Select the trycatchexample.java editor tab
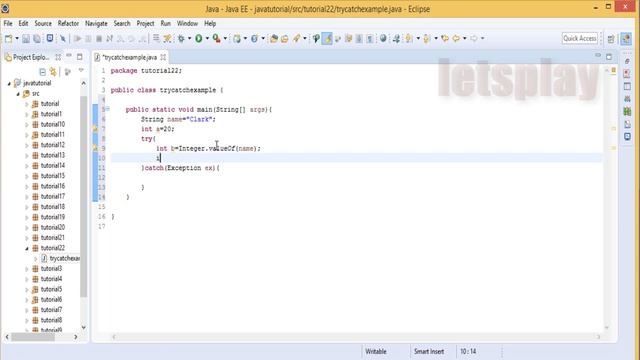 point(129,57)
